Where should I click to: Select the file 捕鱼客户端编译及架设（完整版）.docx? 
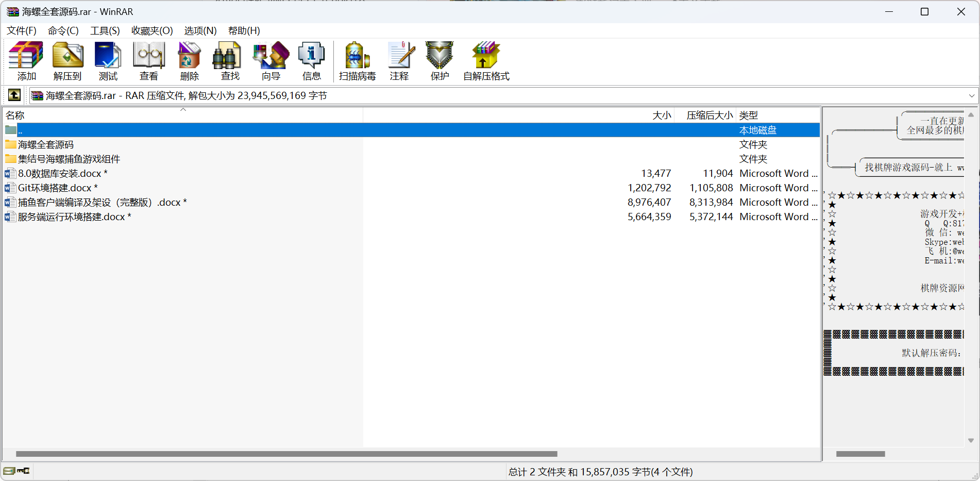411,202
